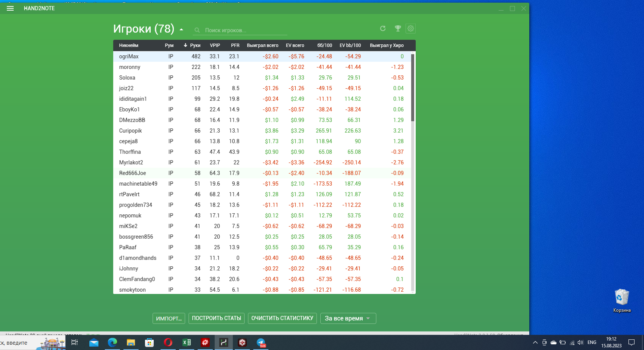Screen dimensions: 644x350
Task: Open the trophy icon next to refresh
Action: pyautogui.click(x=398, y=28)
